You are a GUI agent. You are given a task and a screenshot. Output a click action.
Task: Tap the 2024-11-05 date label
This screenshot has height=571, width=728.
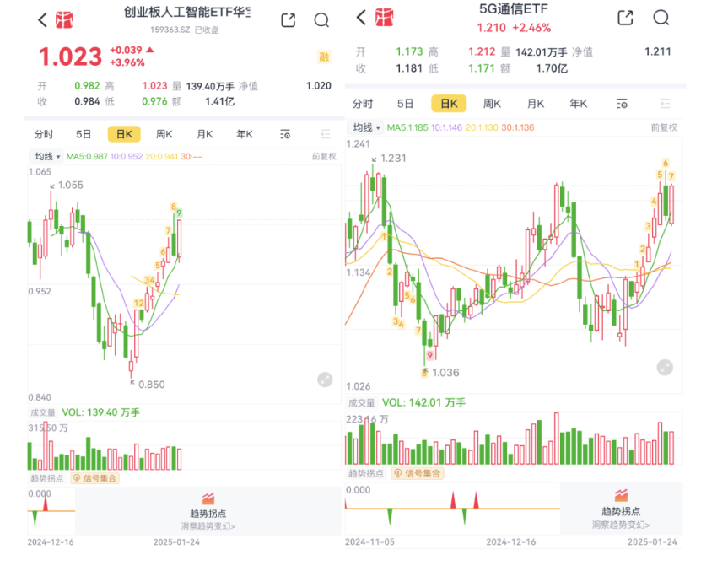click(x=369, y=541)
